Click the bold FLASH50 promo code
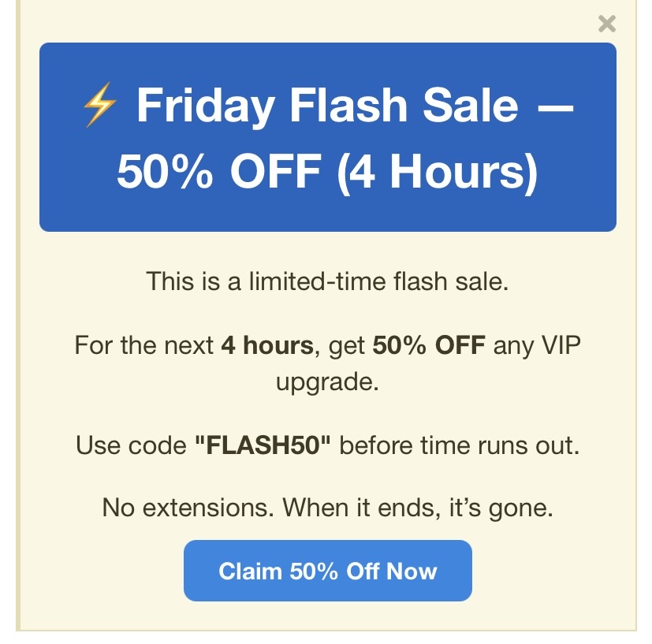The image size is (652, 644). [x=263, y=446]
